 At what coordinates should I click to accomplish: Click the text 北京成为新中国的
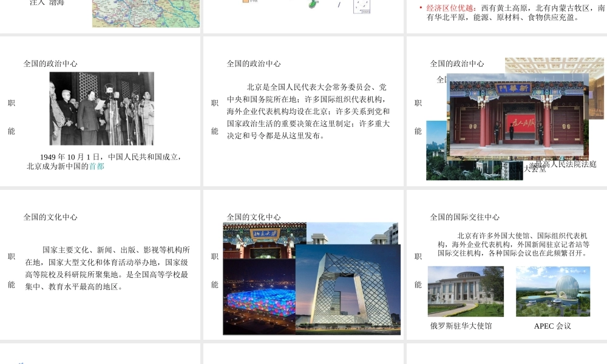(x=58, y=166)
